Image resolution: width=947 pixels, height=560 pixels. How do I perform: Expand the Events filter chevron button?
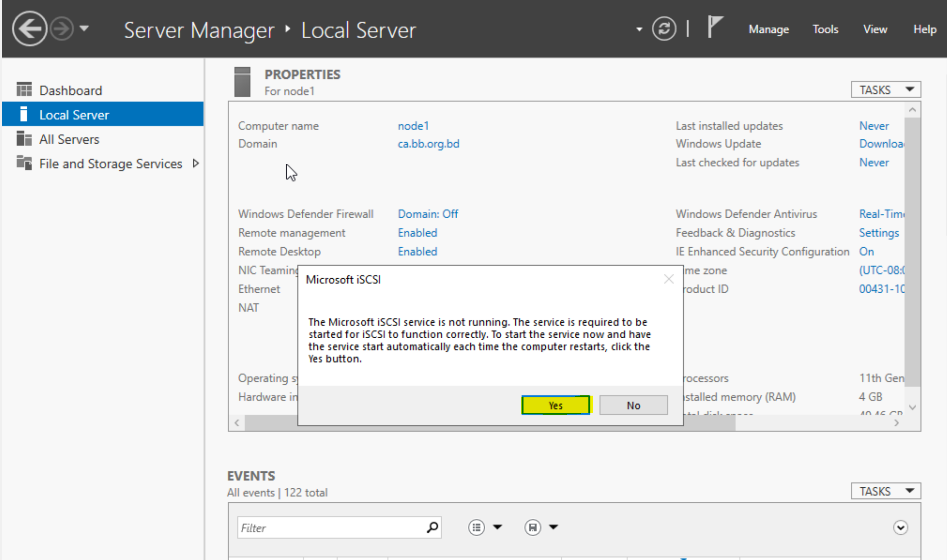pos(900,527)
